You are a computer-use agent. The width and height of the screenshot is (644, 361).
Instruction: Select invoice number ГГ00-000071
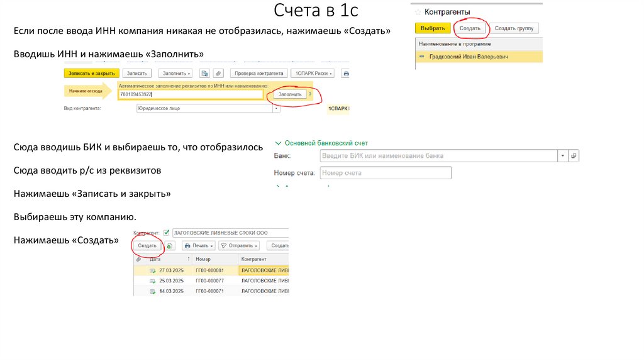point(209,291)
